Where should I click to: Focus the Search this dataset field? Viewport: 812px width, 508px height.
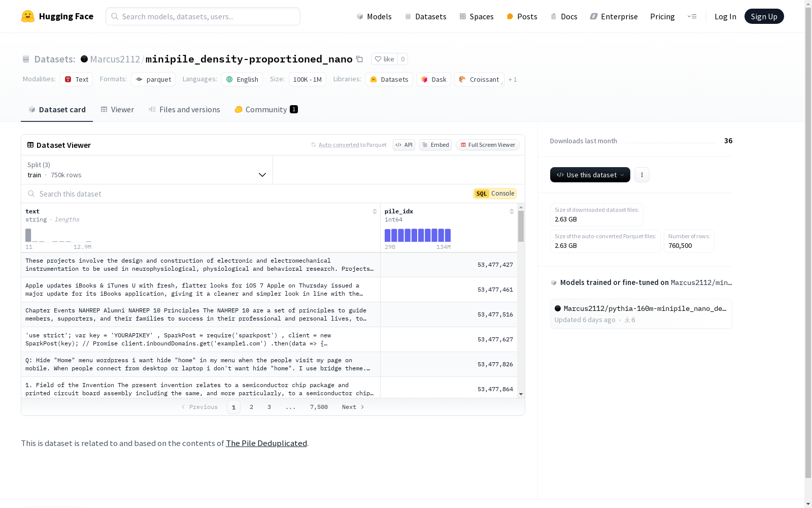246,194
